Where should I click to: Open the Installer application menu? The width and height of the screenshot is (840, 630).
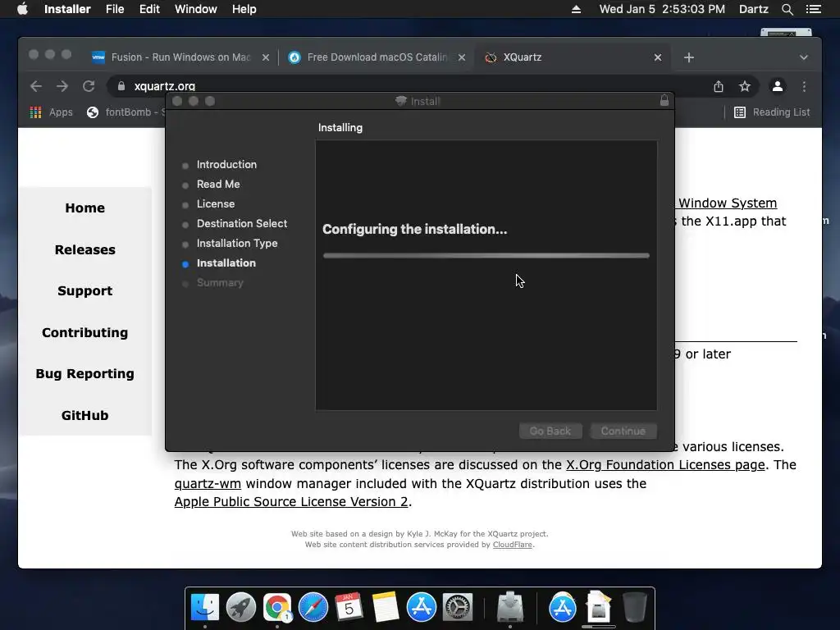click(x=67, y=9)
